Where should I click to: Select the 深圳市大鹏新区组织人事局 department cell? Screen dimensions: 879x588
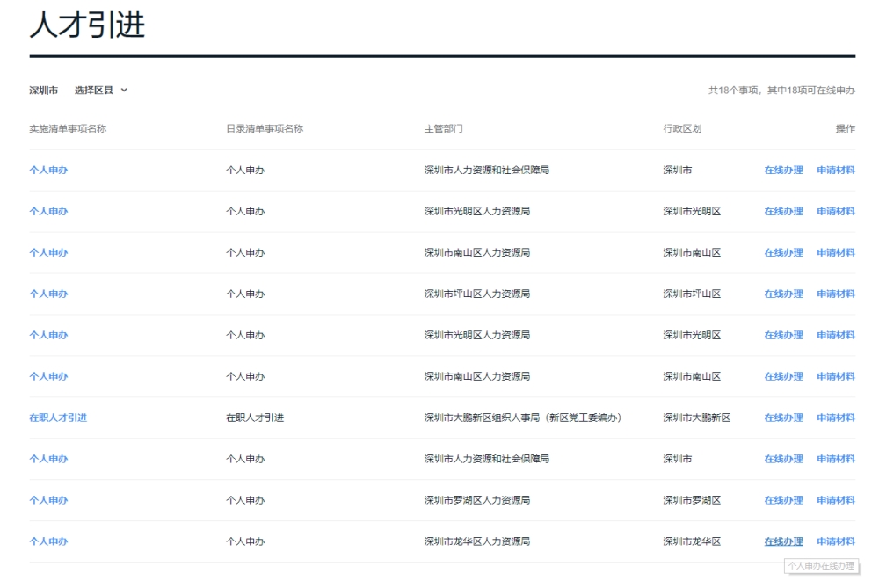click(x=523, y=417)
